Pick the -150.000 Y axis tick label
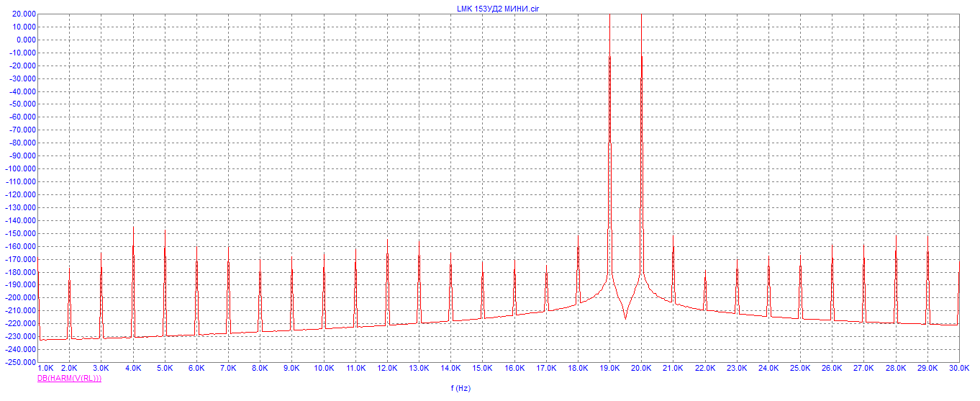 coord(21,233)
